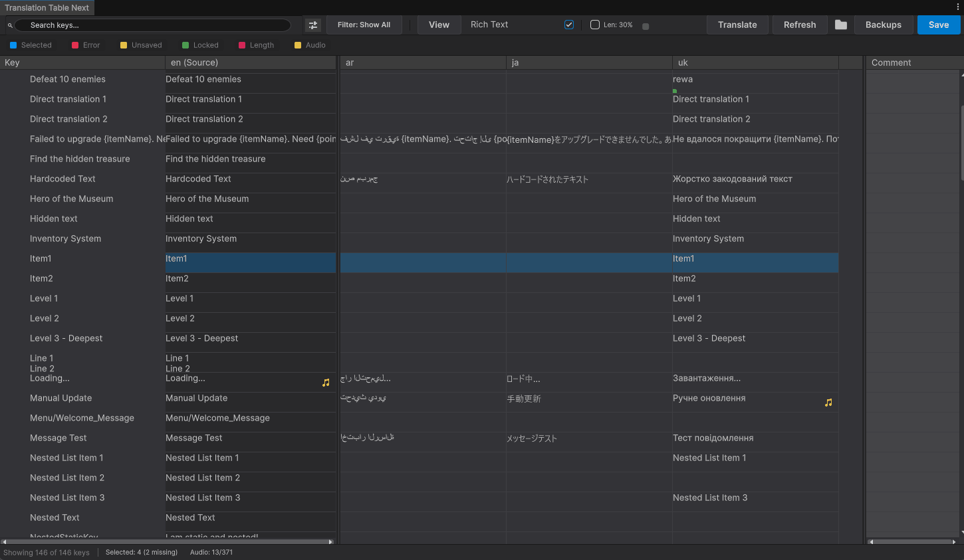964x560 pixels.
Task: Adjust the small slider next to Len: 30%
Action: [x=646, y=25]
